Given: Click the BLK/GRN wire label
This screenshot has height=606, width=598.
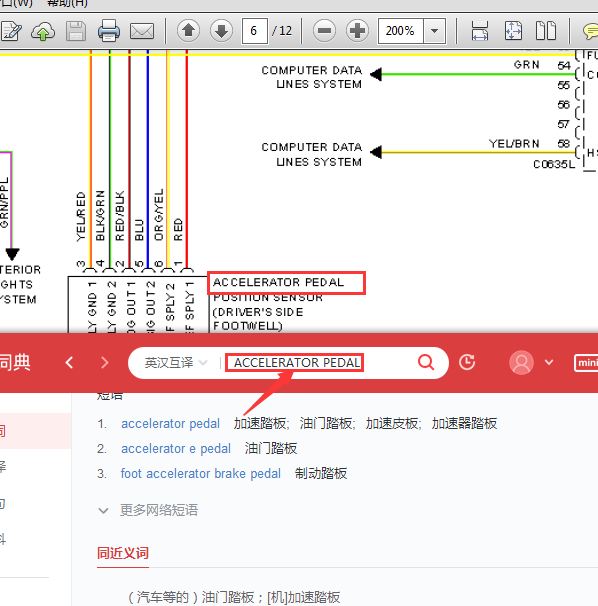Looking at the screenshot, I should tap(100, 215).
